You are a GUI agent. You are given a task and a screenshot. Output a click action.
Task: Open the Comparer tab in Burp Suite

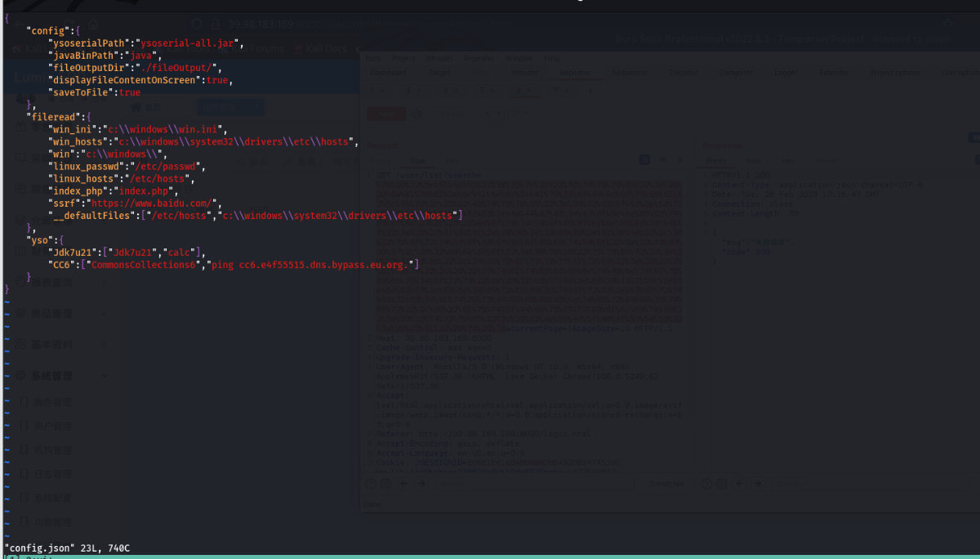click(x=735, y=72)
